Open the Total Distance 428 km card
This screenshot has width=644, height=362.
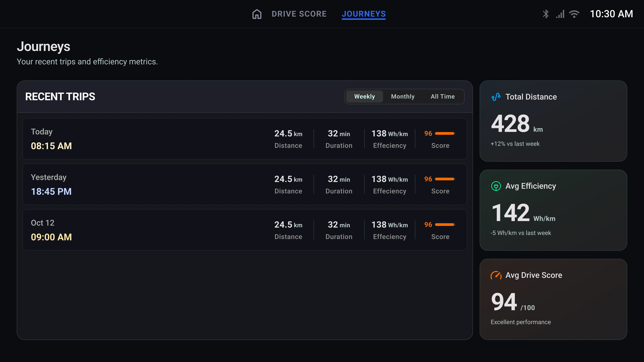pos(553,121)
